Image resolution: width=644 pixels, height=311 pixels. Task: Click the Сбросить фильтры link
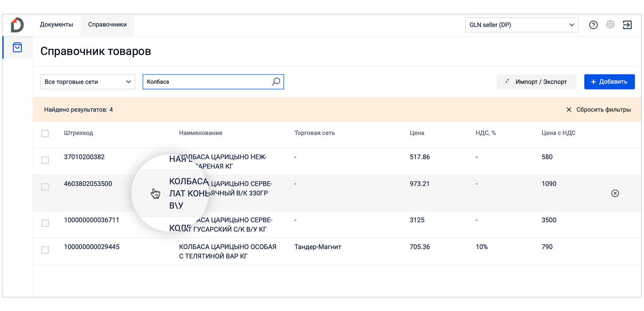[603, 110]
